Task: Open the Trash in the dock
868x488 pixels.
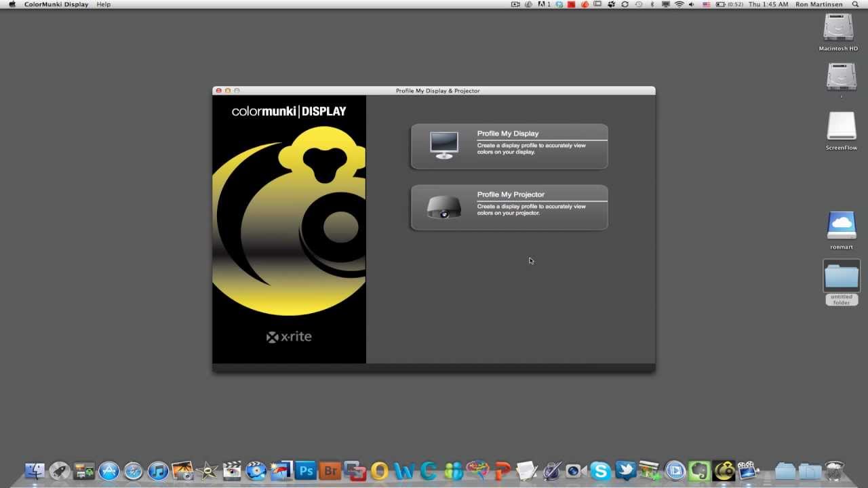Action: click(x=835, y=470)
